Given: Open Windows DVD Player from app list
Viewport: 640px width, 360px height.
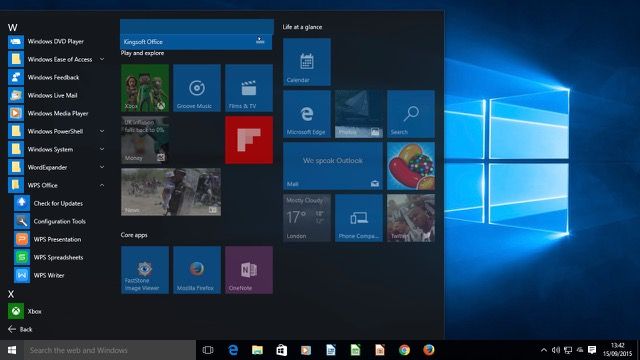Looking at the screenshot, I should click(x=56, y=41).
